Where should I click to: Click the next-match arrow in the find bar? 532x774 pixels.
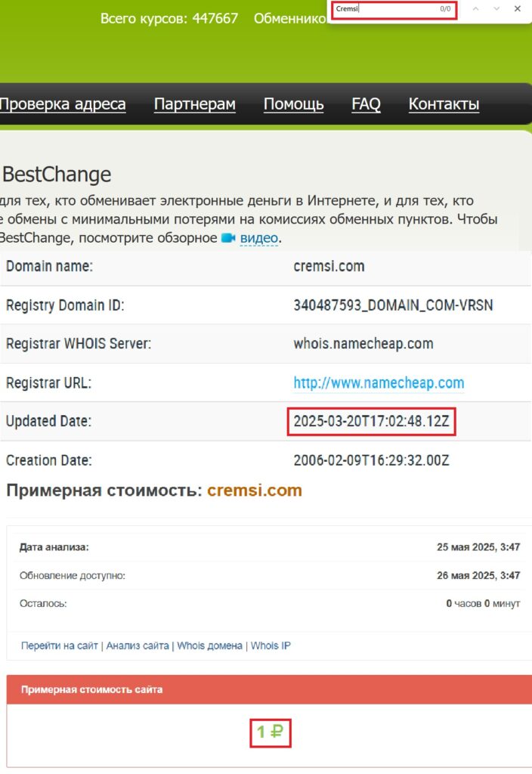(496, 8)
